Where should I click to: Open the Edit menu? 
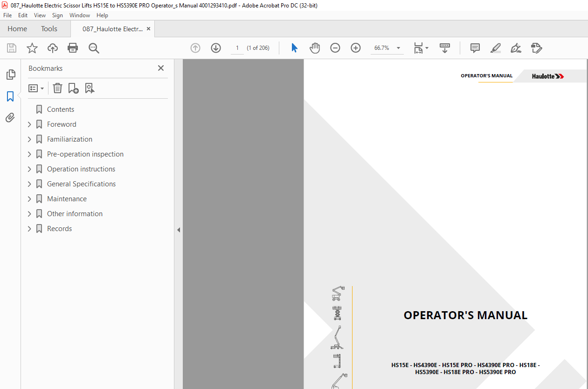pyautogui.click(x=23, y=15)
